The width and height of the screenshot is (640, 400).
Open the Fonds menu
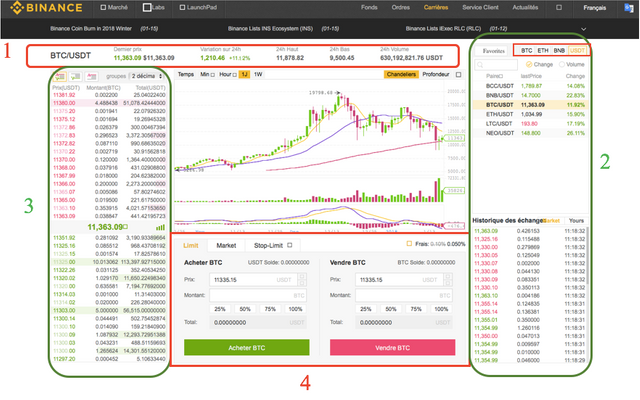click(x=369, y=7)
